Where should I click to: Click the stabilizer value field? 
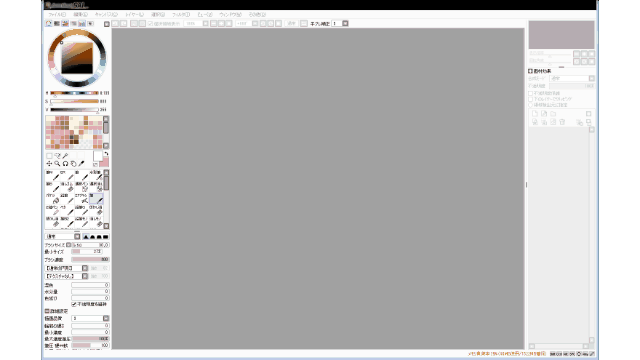coord(337,24)
